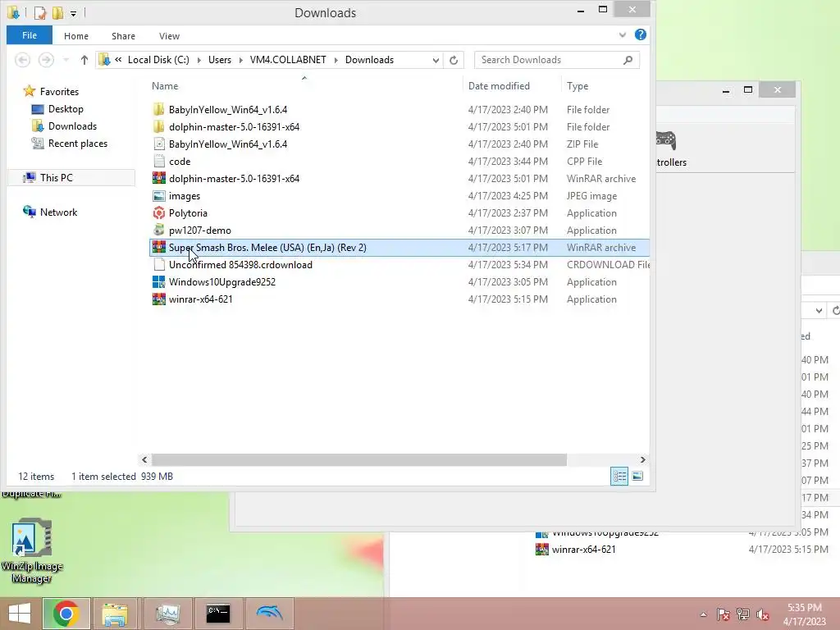Click the horizontal scrollbar thumb
840x630 pixels.
(359, 459)
